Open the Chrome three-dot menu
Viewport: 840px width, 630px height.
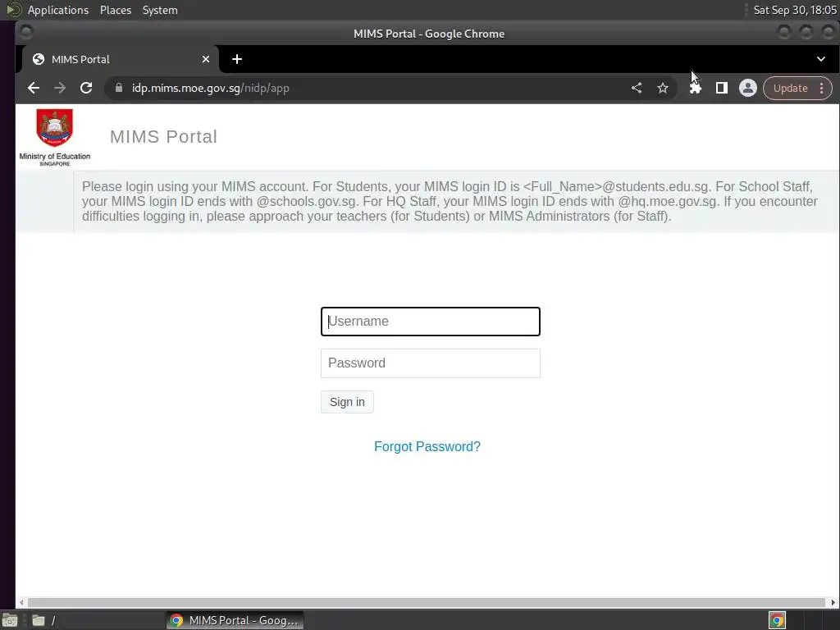[x=822, y=88]
